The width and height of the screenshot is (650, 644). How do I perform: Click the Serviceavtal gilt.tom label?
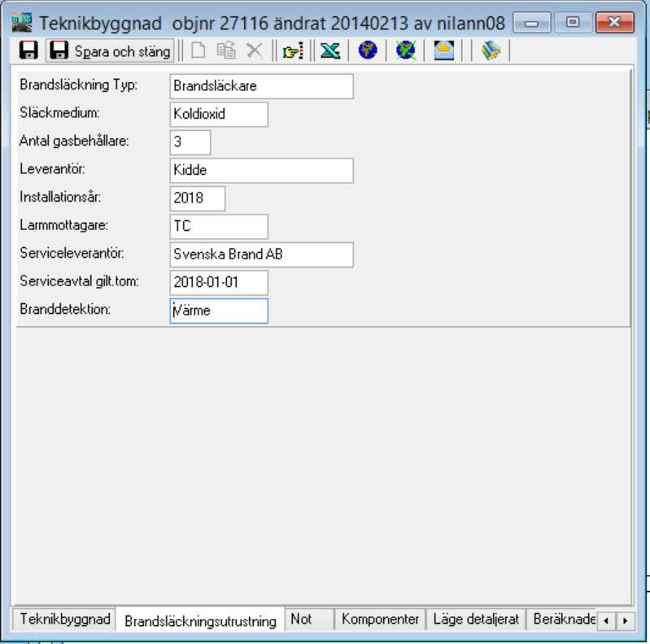pyautogui.click(x=79, y=281)
